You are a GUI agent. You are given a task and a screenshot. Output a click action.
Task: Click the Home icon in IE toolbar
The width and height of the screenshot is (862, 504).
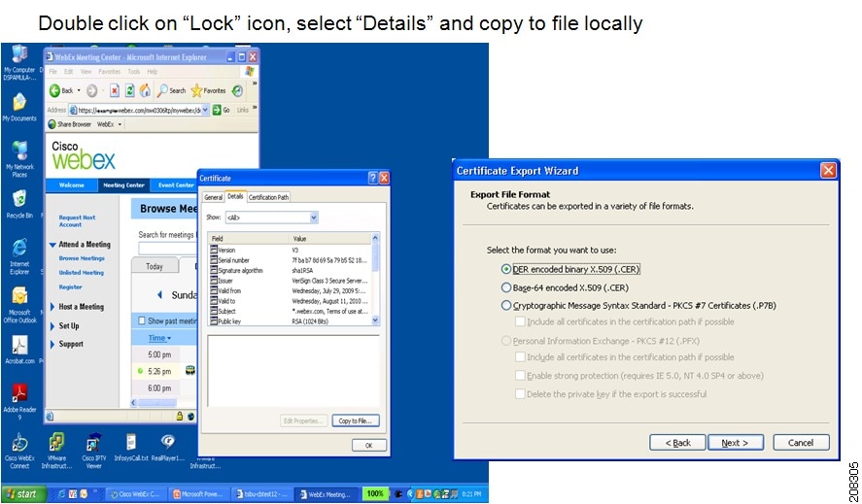click(x=145, y=90)
